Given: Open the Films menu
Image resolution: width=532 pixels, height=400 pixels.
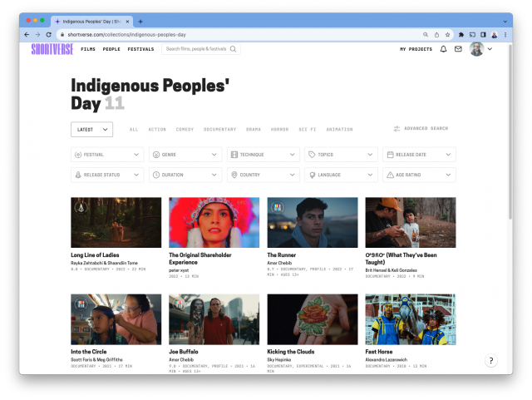Looking at the screenshot, I should pos(88,49).
